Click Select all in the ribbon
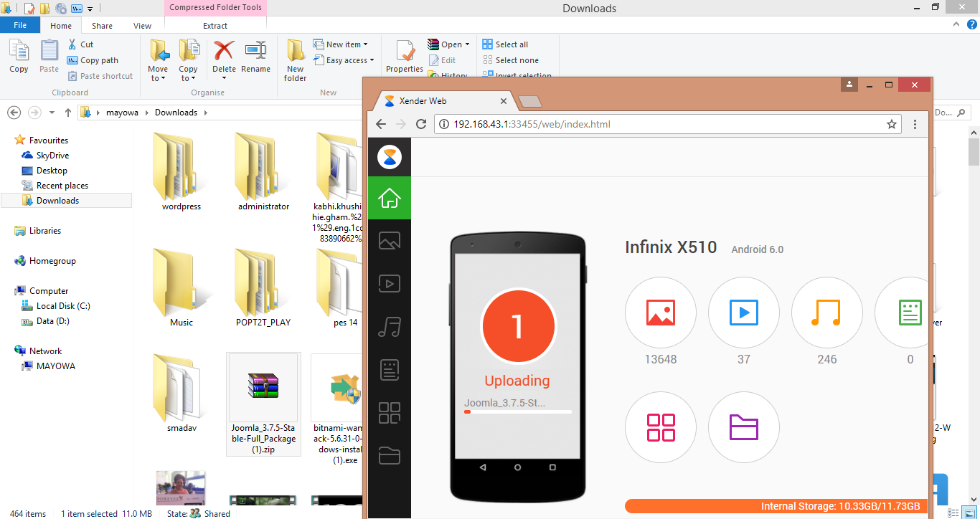 (x=505, y=44)
